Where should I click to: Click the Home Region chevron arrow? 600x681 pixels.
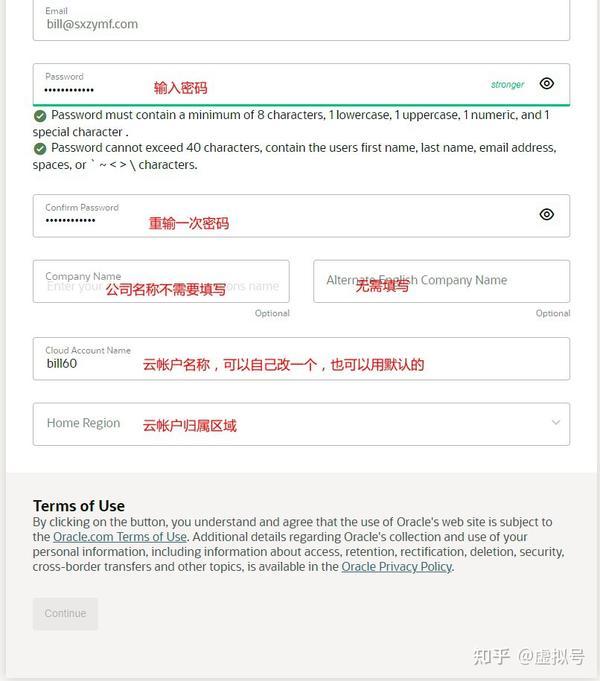pos(556,422)
